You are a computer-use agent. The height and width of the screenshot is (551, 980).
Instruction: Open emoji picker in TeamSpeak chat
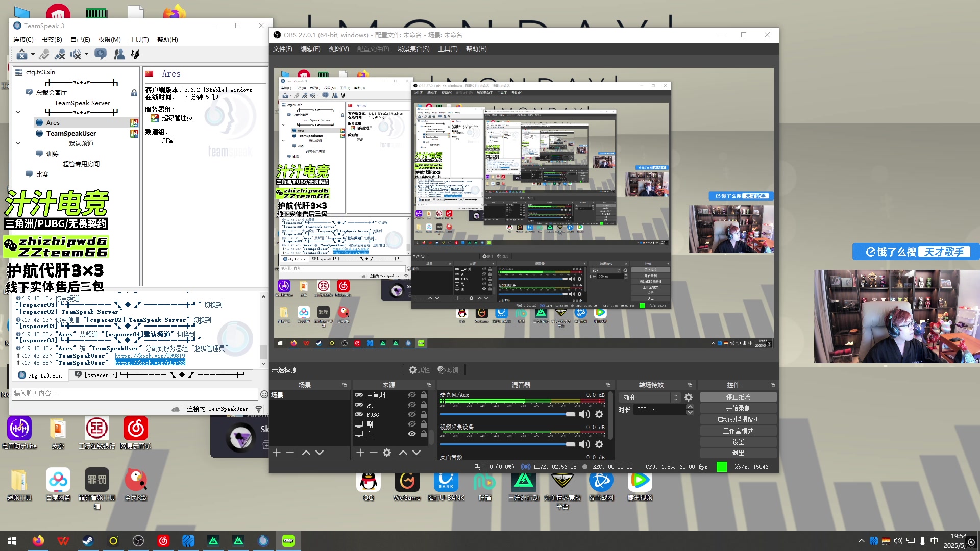click(264, 394)
